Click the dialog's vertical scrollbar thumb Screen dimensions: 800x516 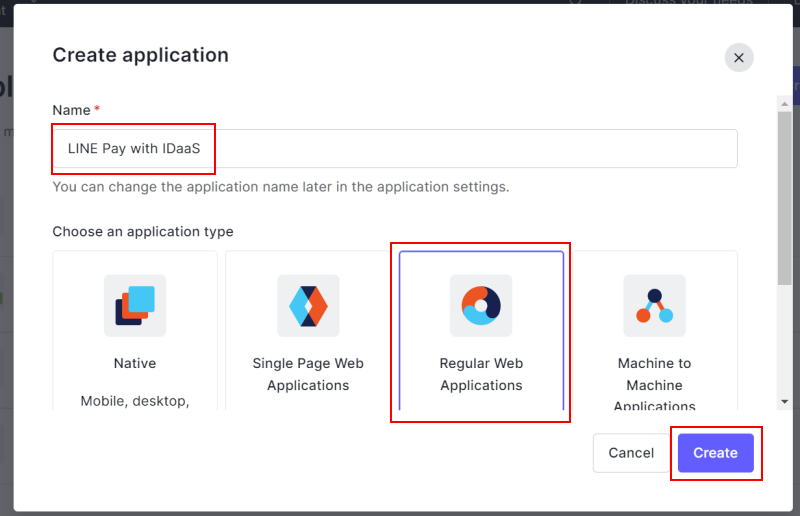(783, 200)
